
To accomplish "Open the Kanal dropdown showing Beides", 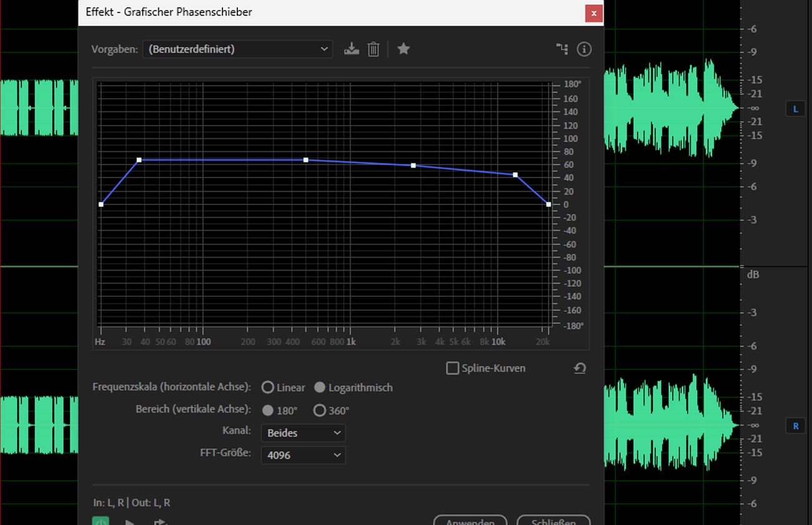I will pyautogui.click(x=303, y=432).
